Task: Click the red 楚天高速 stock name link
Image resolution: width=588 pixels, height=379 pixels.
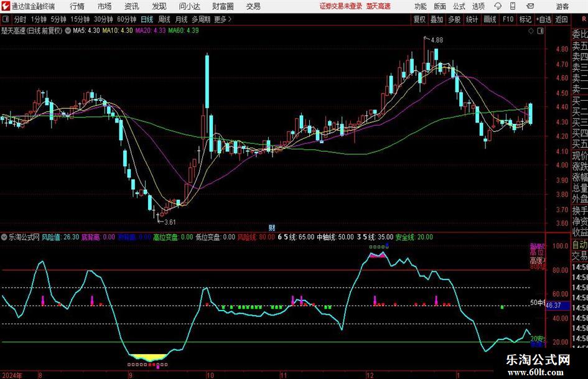Action: (378, 6)
